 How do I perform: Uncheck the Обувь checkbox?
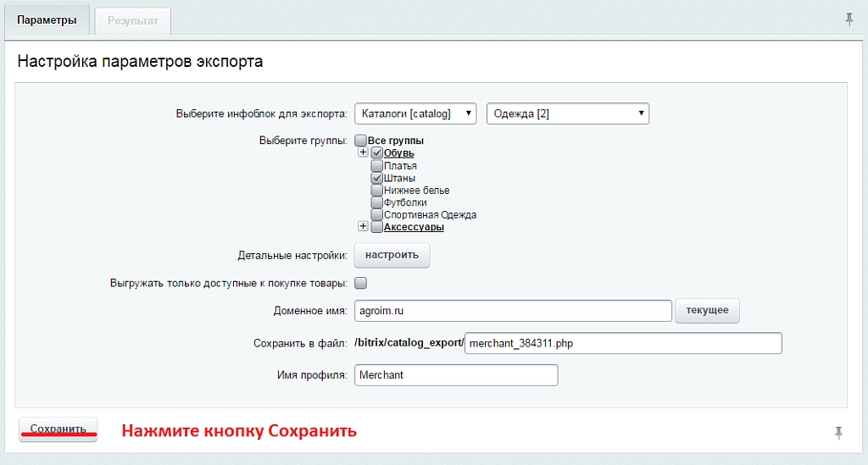(377, 152)
